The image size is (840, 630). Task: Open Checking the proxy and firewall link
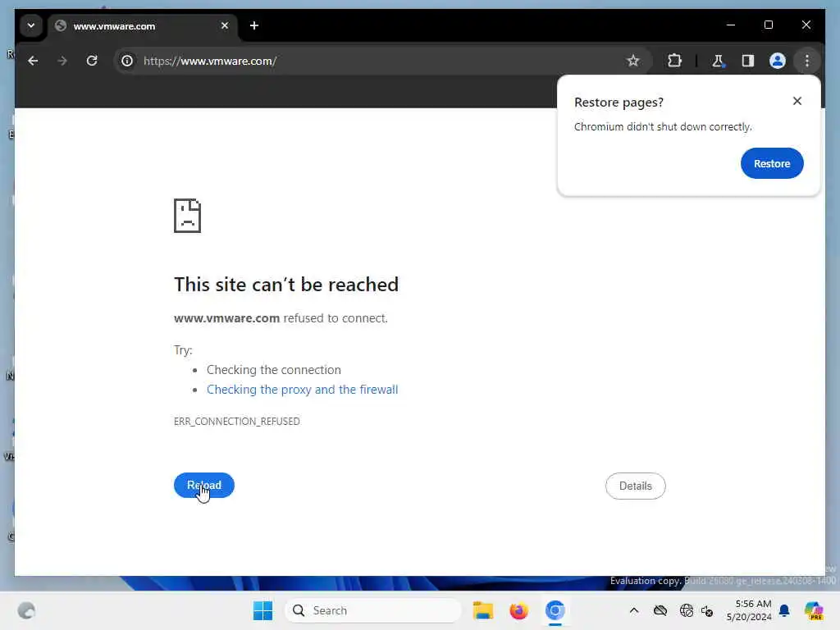302,390
